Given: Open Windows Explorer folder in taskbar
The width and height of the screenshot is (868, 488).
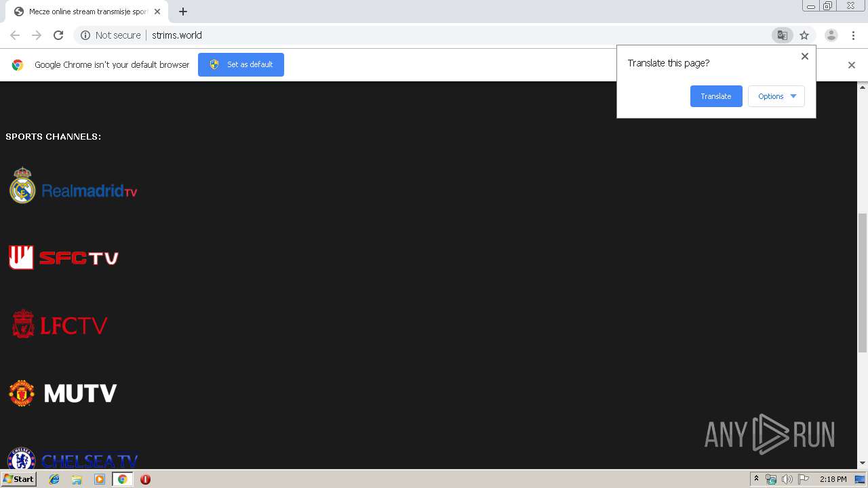Looking at the screenshot, I should pyautogui.click(x=77, y=479).
